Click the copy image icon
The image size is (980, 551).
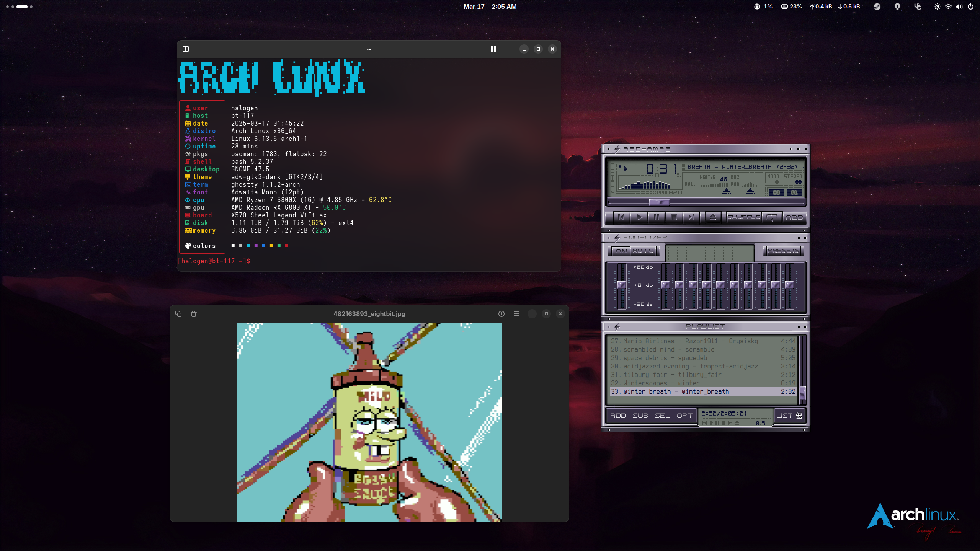tap(178, 314)
